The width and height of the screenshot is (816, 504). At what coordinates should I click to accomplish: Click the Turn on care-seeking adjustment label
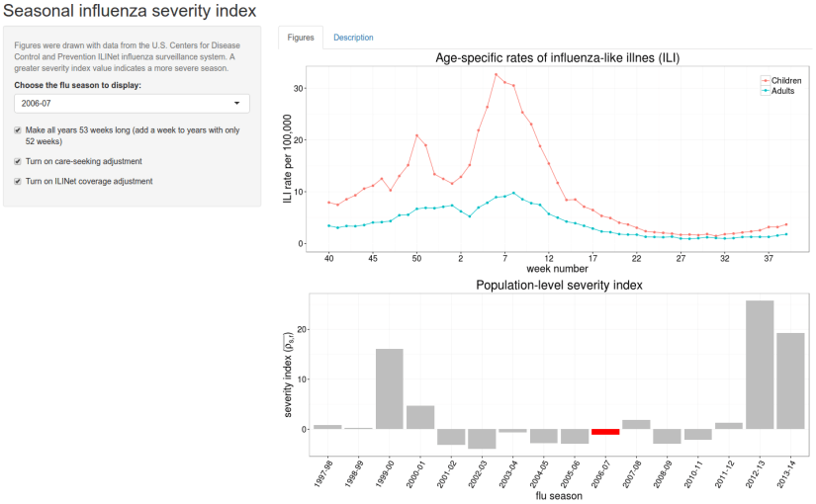coord(83,161)
